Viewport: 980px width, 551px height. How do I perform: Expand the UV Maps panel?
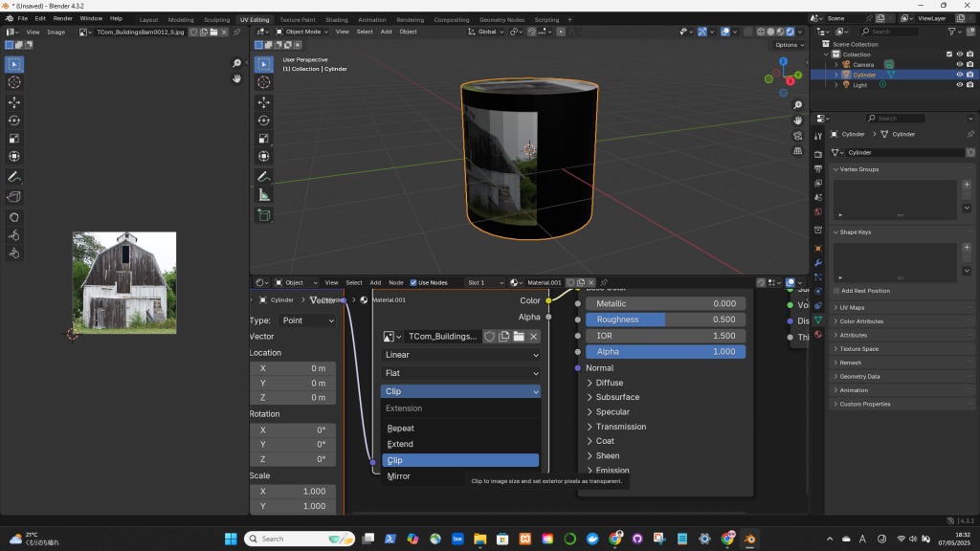point(852,307)
